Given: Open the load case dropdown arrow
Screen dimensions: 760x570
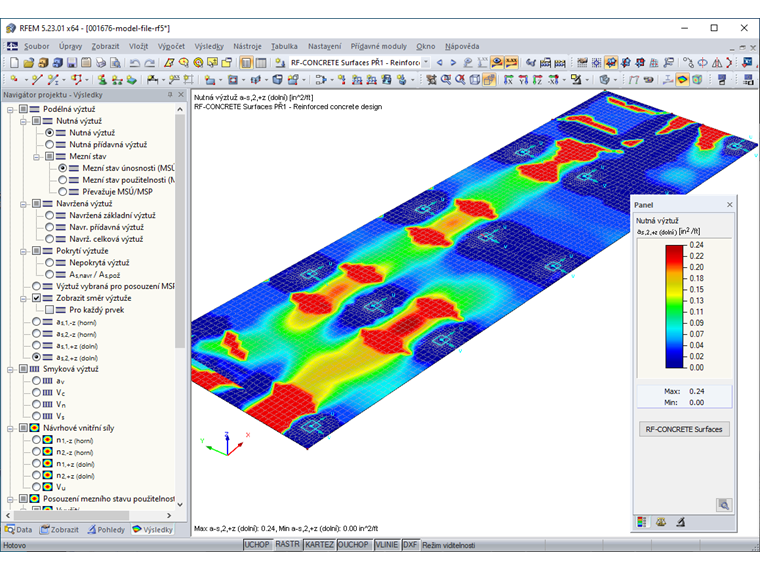Looking at the screenshot, I should coord(426,63).
